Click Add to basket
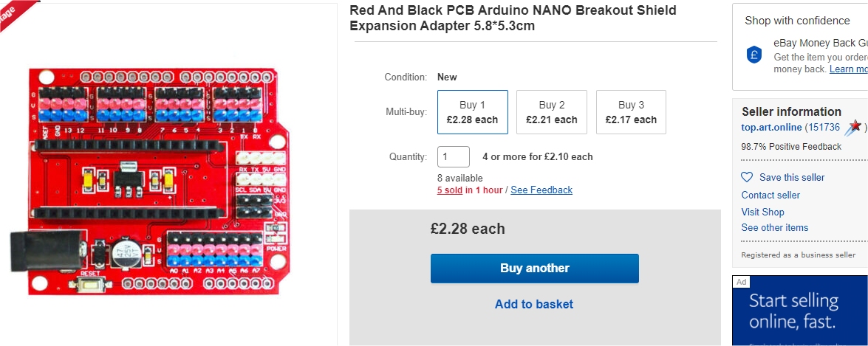This screenshot has height=346, width=868. (534, 304)
